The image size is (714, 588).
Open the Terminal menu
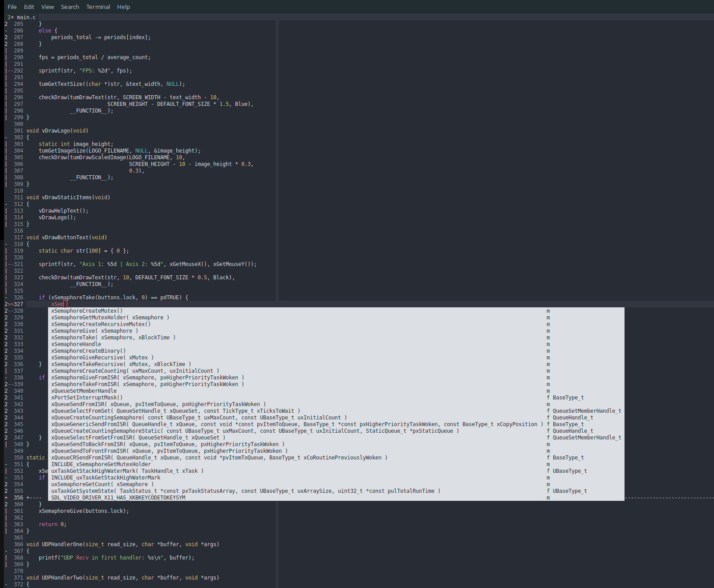point(98,7)
